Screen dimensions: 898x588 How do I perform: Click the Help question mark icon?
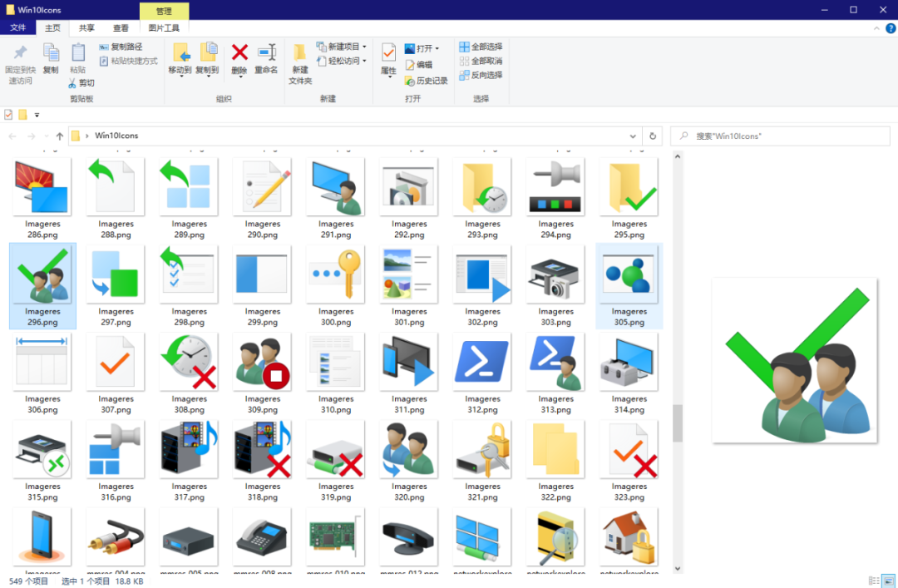891,28
